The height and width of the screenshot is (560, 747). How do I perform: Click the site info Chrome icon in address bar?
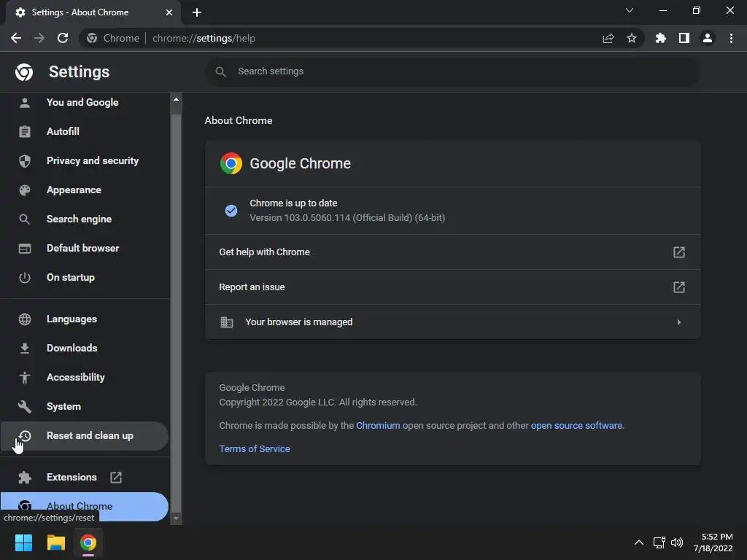tap(92, 38)
